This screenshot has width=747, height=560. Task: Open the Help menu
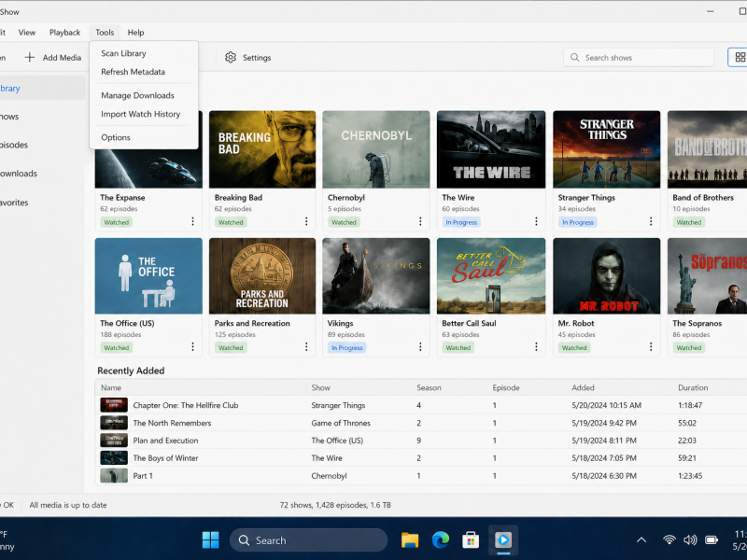pos(135,33)
